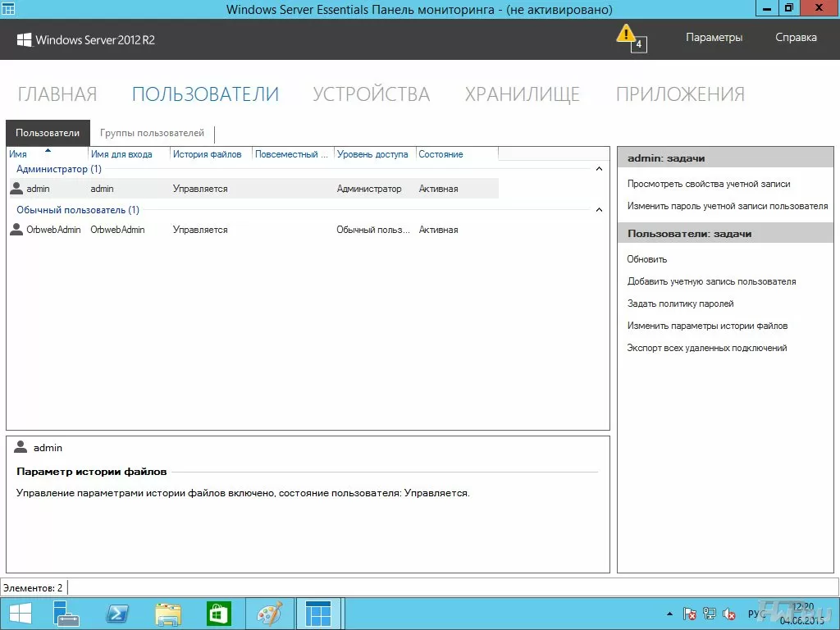Go to the УСТРОЙСТВА section
Image resolution: width=840 pixels, height=630 pixels.
coord(371,94)
